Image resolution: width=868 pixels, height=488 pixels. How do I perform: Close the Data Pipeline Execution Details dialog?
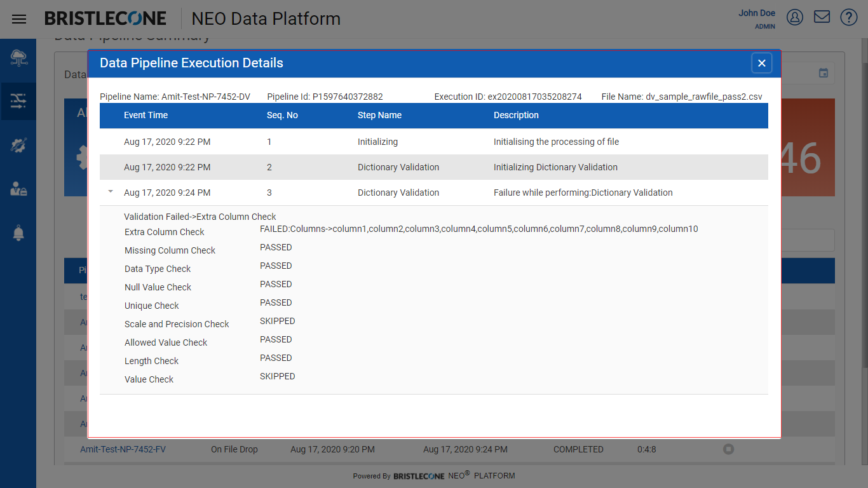762,63
